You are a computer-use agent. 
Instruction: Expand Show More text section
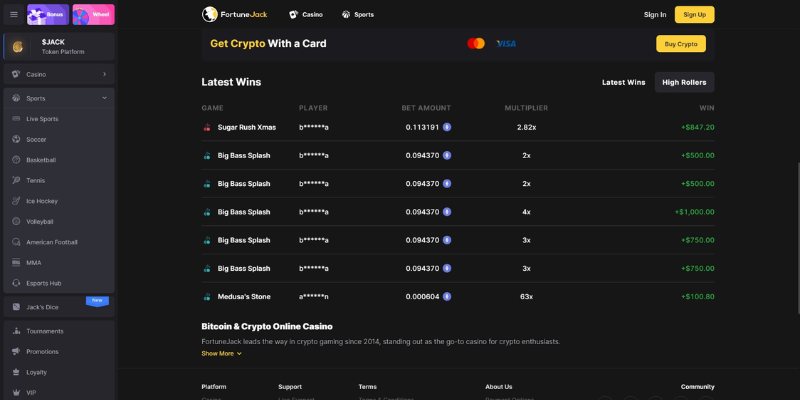point(221,354)
